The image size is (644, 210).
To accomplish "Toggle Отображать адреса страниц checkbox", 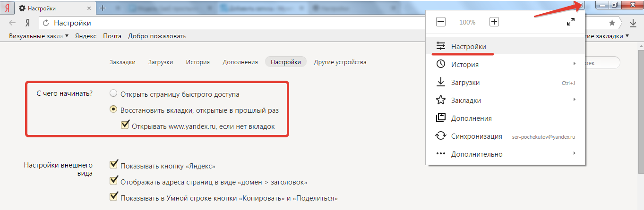I will (113, 181).
